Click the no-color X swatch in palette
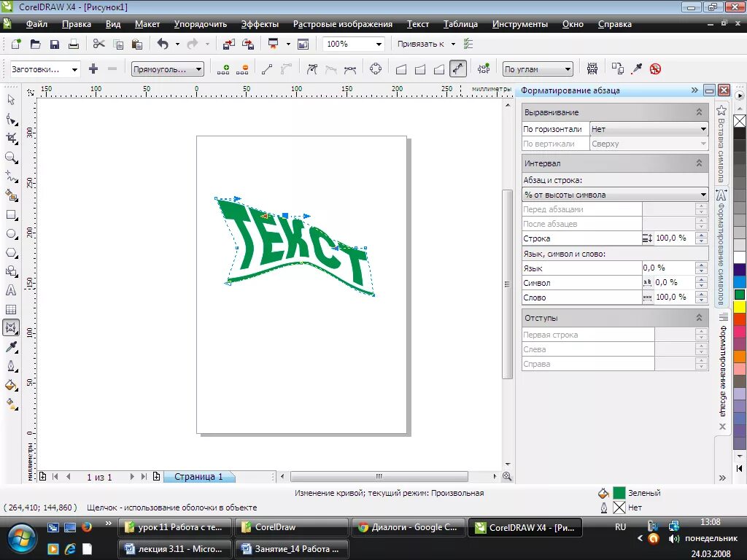Screen dimensions: 747x560 (x=740, y=121)
